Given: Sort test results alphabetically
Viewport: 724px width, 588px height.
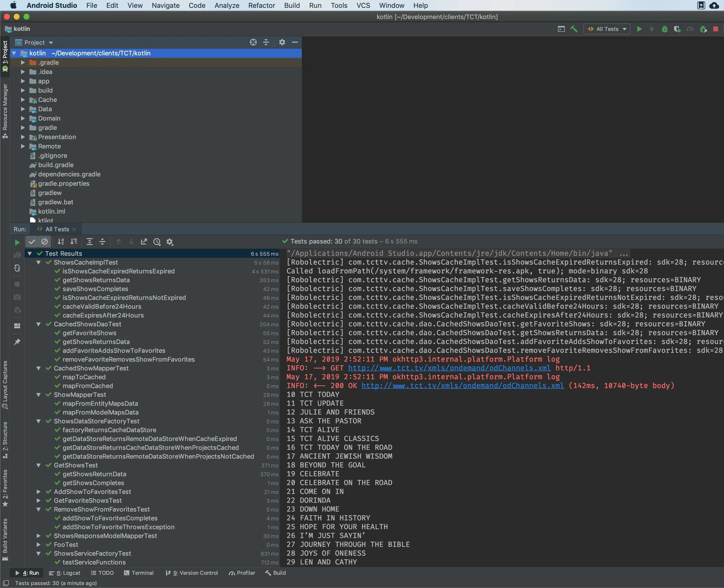Looking at the screenshot, I should click(61, 242).
